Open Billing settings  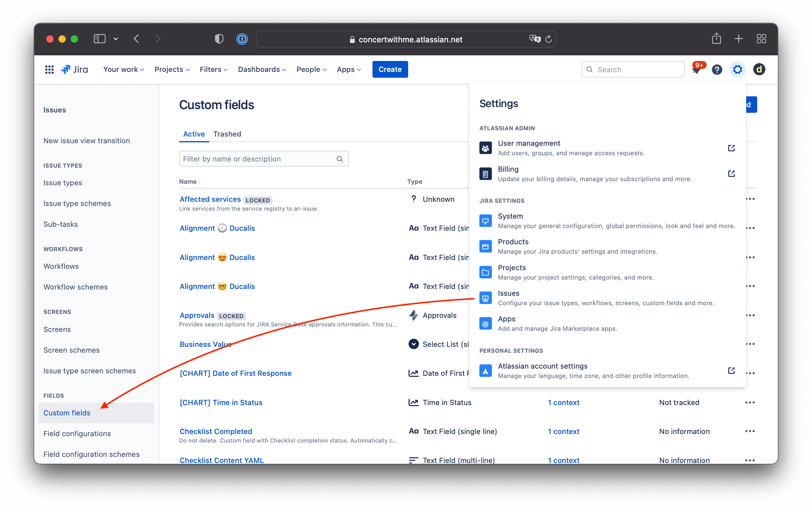click(x=508, y=169)
